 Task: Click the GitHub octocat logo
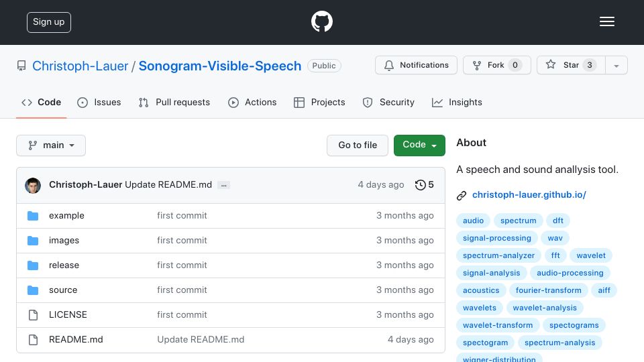[x=321, y=21]
